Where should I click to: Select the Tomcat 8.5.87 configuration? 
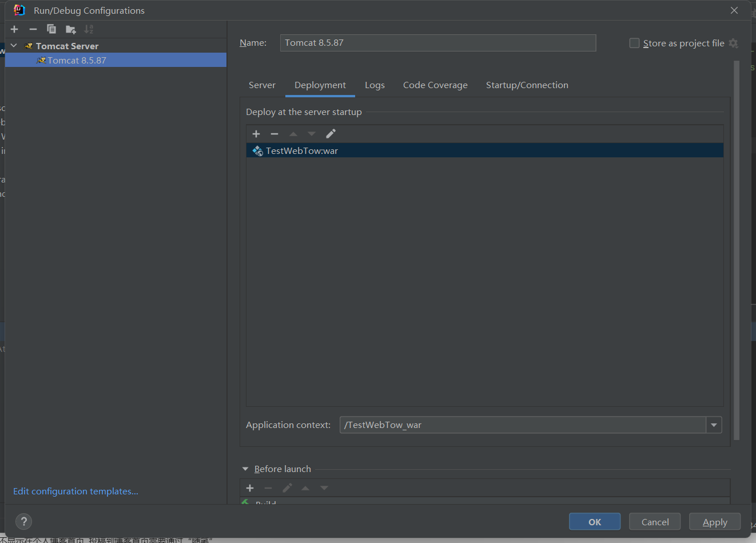[x=116, y=60]
